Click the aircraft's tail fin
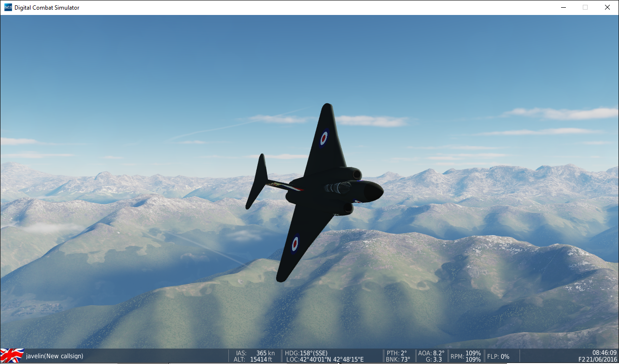Viewport: 619px width, 364px height. click(257, 182)
